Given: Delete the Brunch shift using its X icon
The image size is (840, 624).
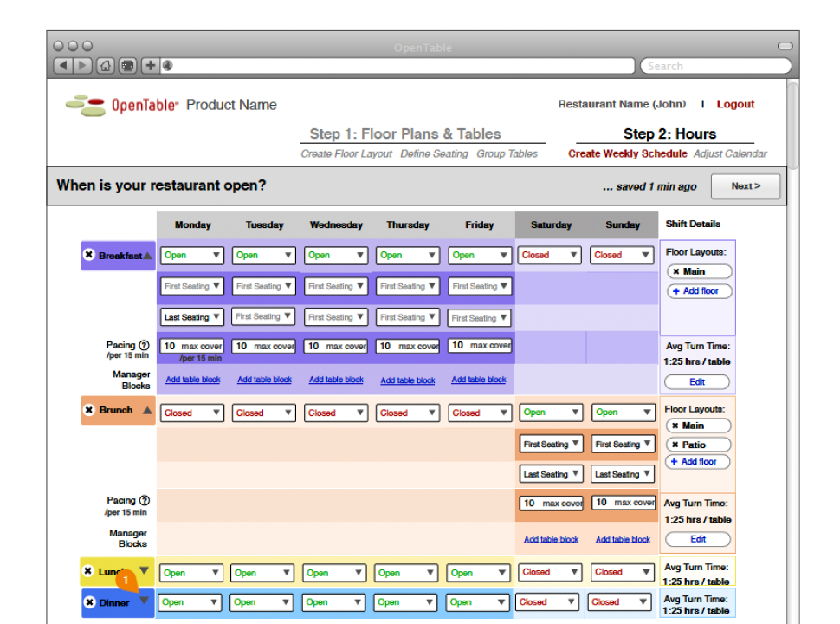Looking at the screenshot, I should (88, 410).
